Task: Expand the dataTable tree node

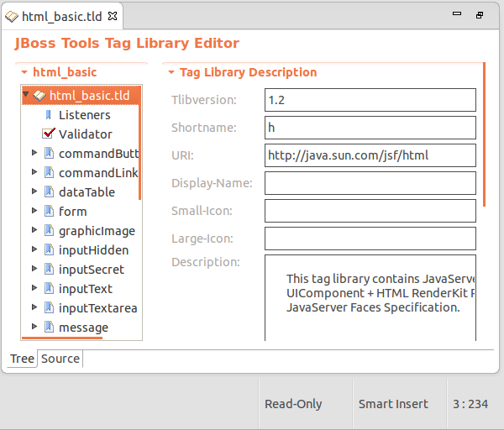Action: 34,191
